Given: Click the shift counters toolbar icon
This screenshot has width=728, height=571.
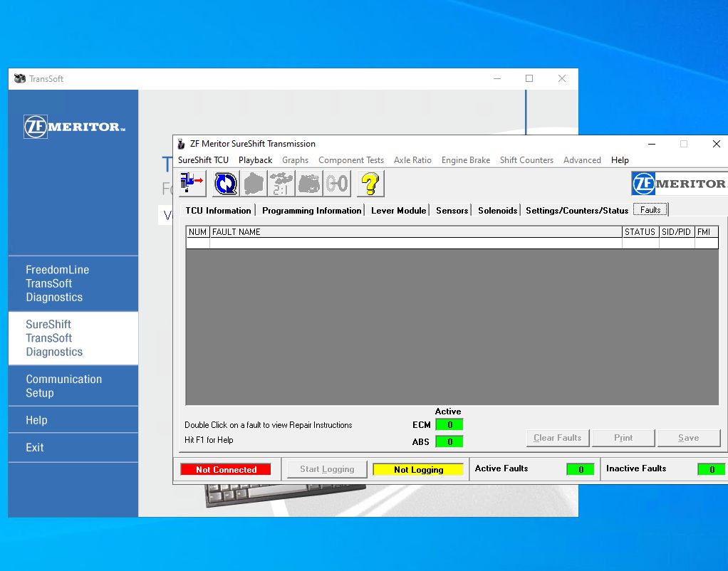Looking at the screenshot, I should 336,183.
